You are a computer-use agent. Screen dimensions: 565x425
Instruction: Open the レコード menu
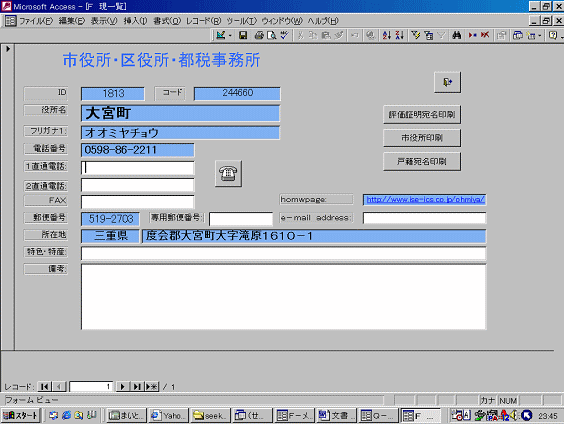click(203, 21)
